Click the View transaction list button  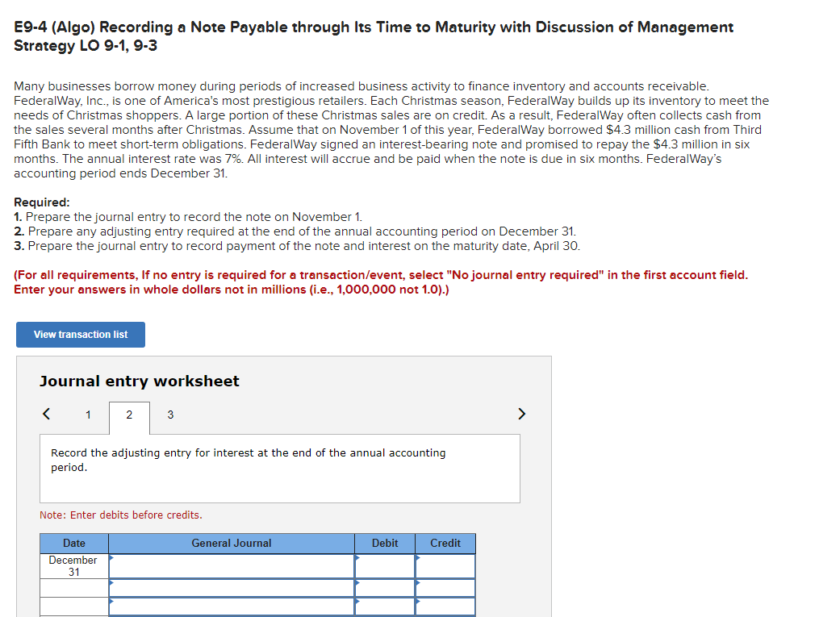pos(80,335)
